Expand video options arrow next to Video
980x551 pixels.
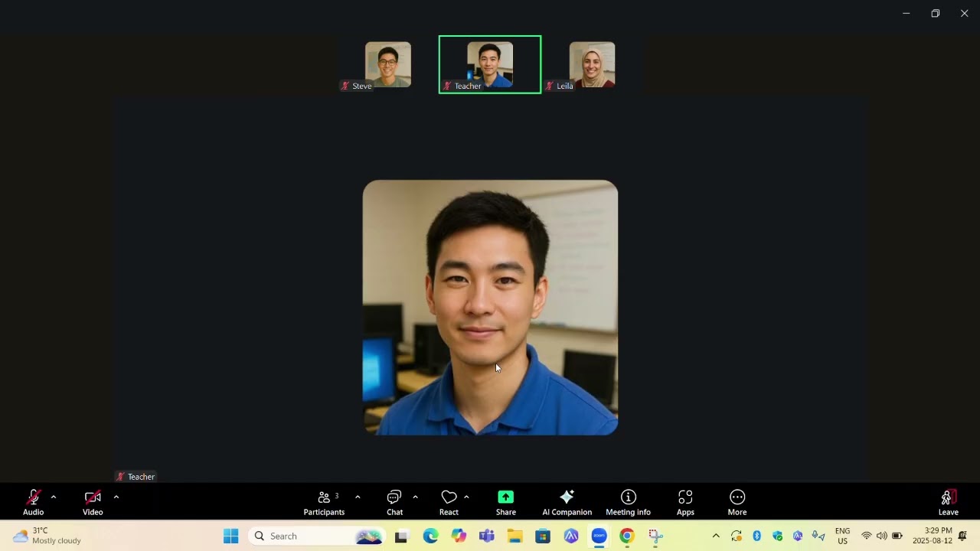tap(116, 497)
